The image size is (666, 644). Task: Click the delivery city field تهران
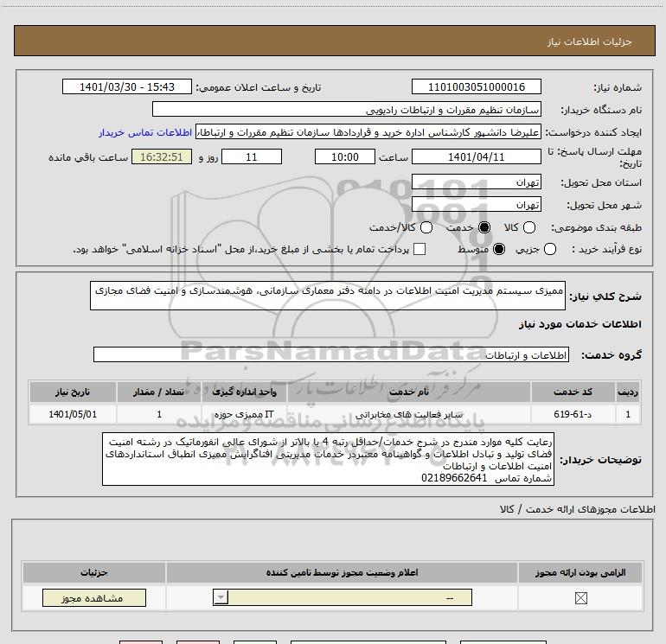(x=476, y=205)
